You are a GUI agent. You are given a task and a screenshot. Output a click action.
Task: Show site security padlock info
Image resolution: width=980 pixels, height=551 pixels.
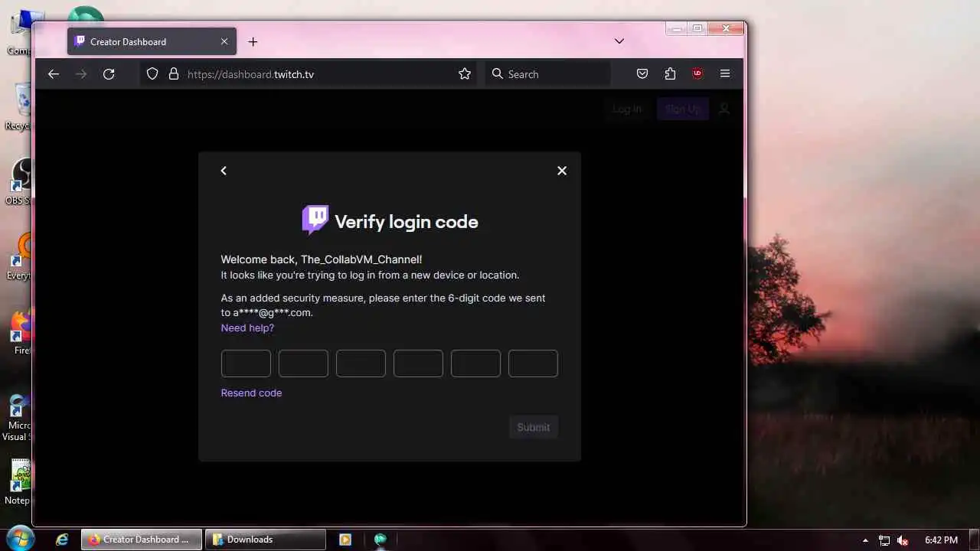174,74
